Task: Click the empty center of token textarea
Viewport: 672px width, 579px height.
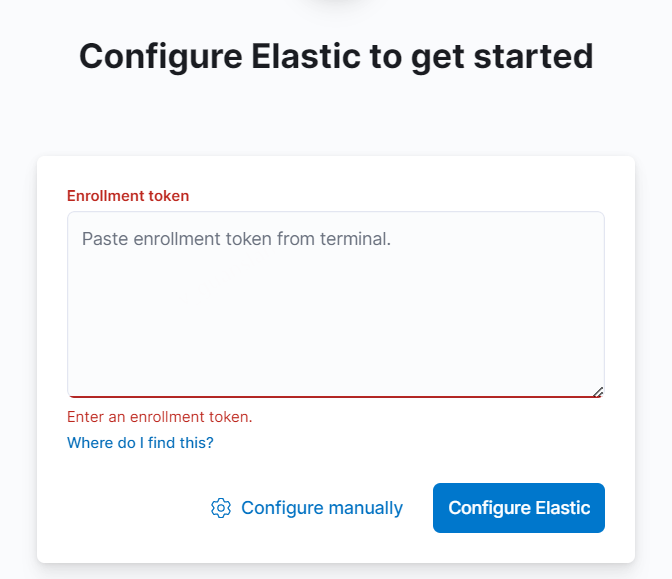Action: click(336, 317)
